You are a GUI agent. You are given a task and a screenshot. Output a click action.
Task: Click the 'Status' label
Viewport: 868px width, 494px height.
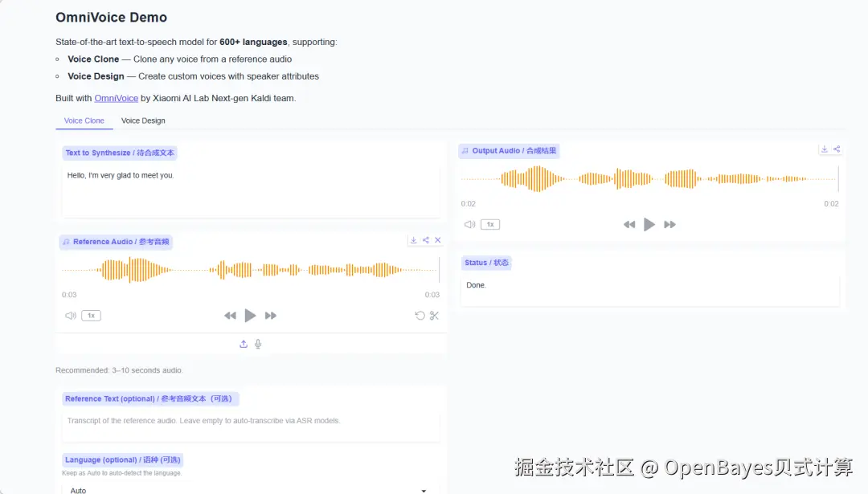(x=486, y=263)
